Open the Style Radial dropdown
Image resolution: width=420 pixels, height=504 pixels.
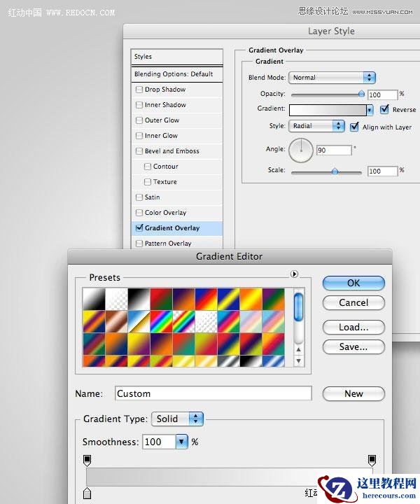click(316, 126)
